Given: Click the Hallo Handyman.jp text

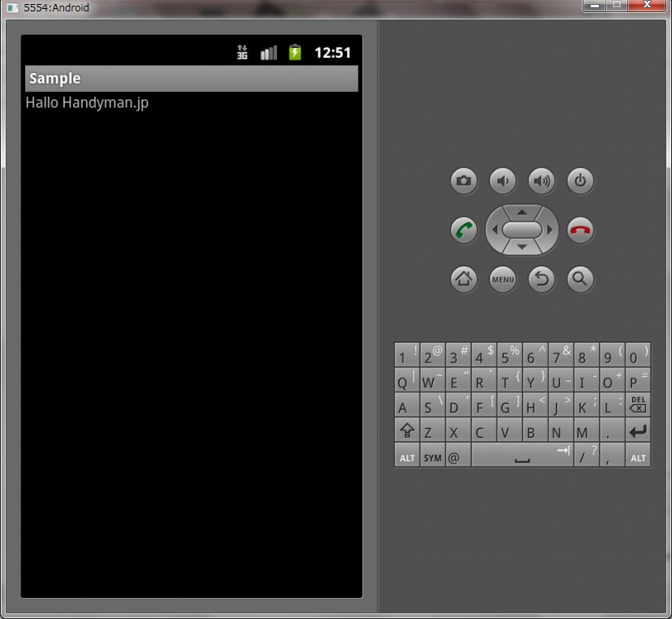Looking at the screenshot, I should pos(87,103).
